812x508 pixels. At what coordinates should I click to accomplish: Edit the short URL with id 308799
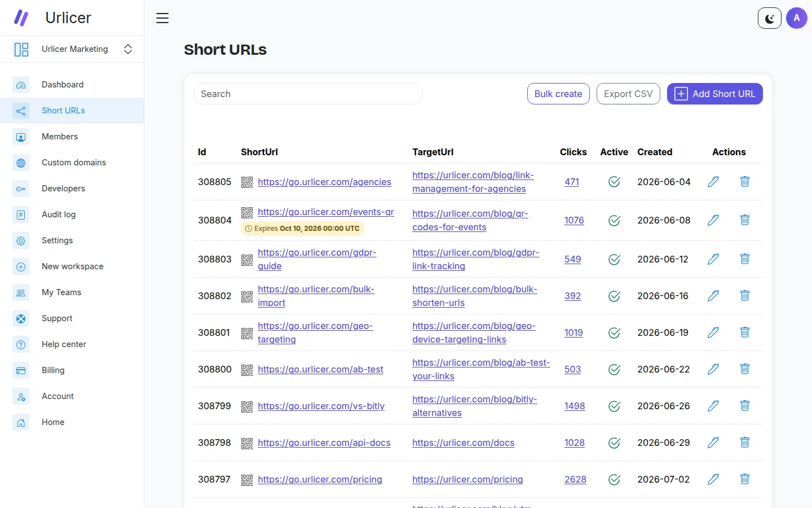coord(713,406)
